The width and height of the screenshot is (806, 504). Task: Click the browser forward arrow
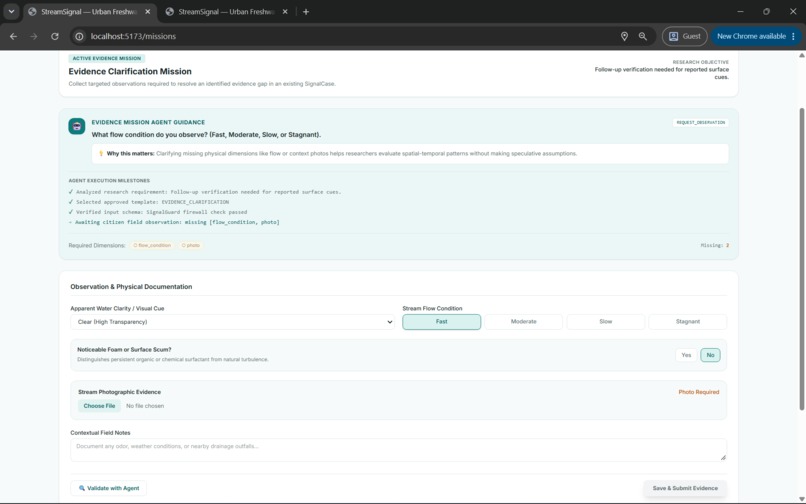[x=33, y=37]
